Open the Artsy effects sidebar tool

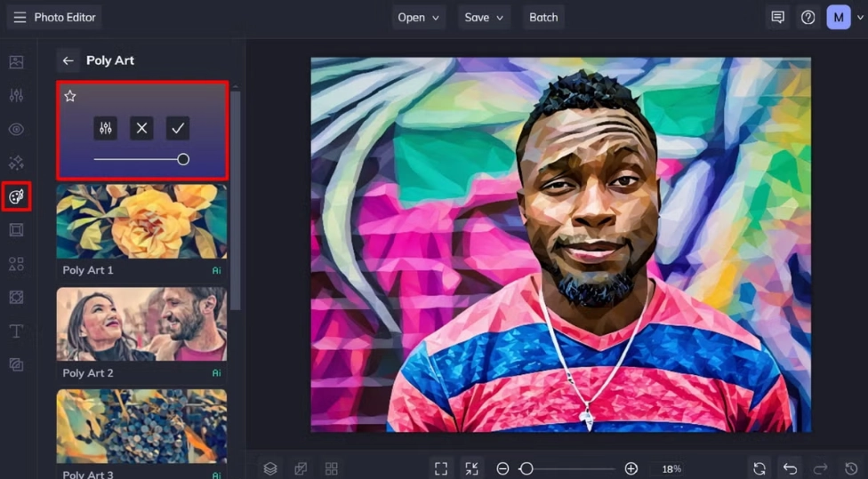[x=16, y=196]
